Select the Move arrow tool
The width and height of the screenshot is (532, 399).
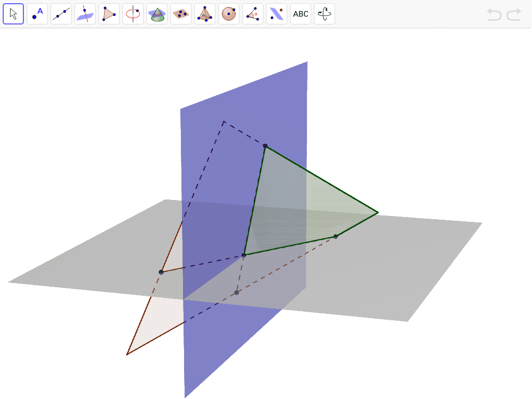pos(13,14)
